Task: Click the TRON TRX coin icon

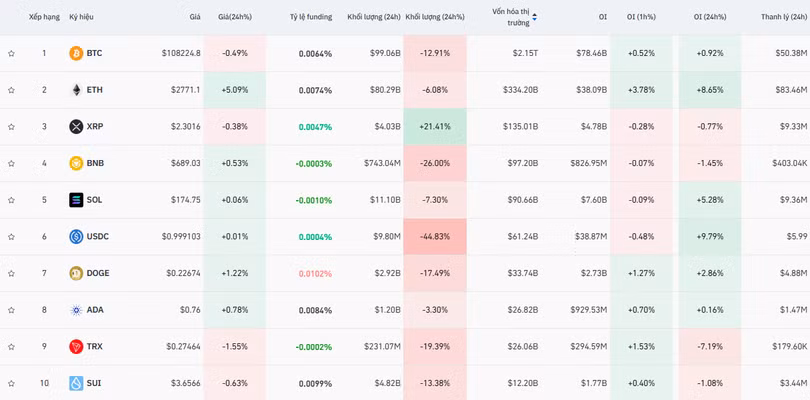Action: (76, 346)
